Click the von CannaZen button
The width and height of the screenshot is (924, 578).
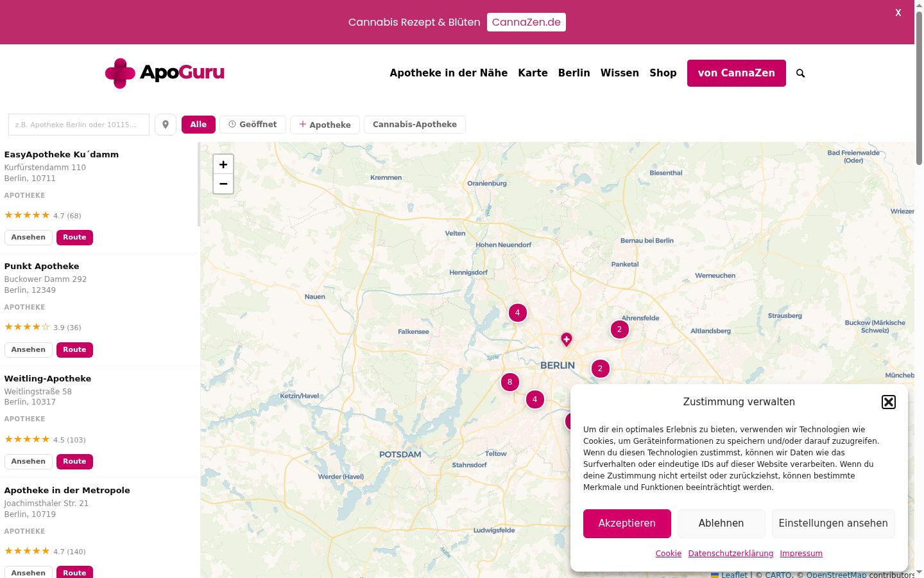tap(737, 73)
